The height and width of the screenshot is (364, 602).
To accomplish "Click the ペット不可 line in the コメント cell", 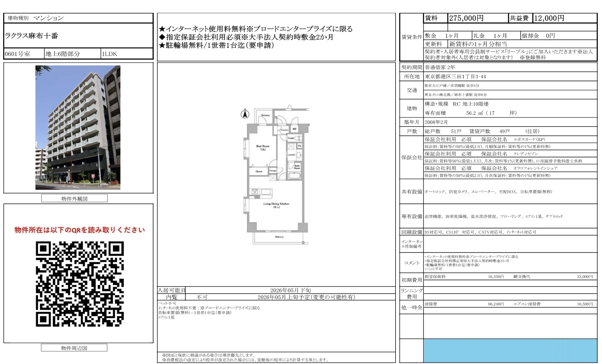I will click(433, 269).
